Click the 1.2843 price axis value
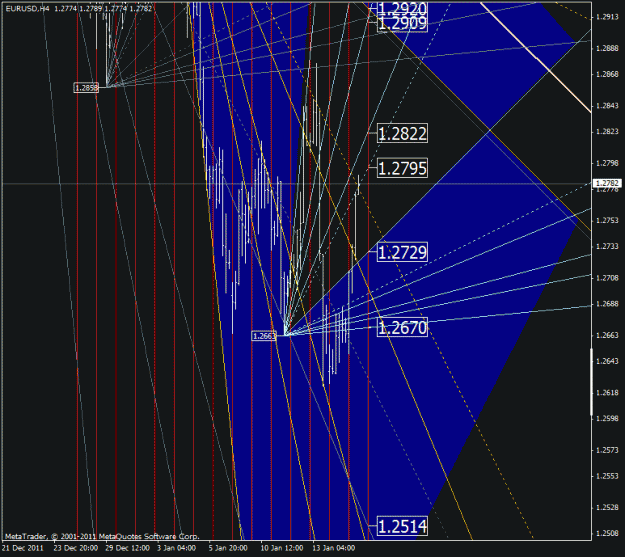This screenshot has height=557, width=625. tap(607, 106)
